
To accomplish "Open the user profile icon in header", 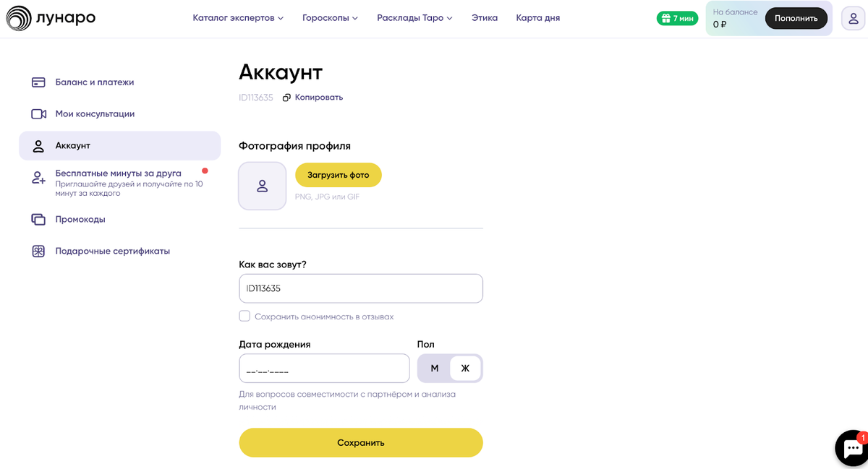I will (x=854, y=19).
